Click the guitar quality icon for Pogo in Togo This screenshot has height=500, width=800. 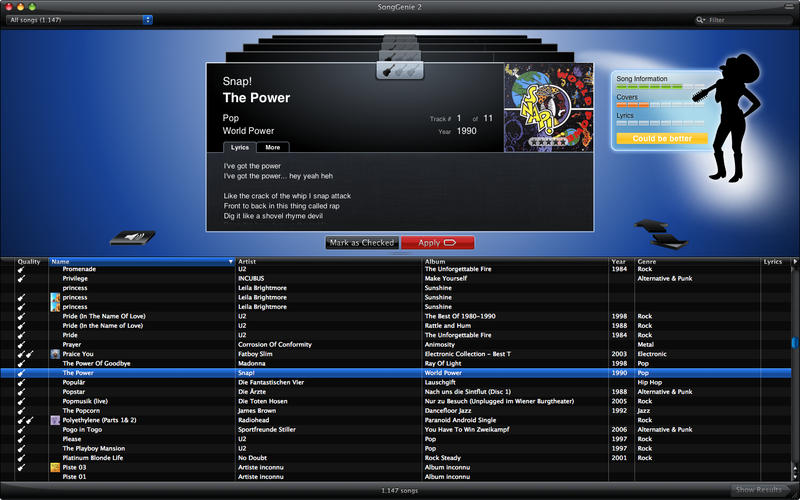coord(21,430)
